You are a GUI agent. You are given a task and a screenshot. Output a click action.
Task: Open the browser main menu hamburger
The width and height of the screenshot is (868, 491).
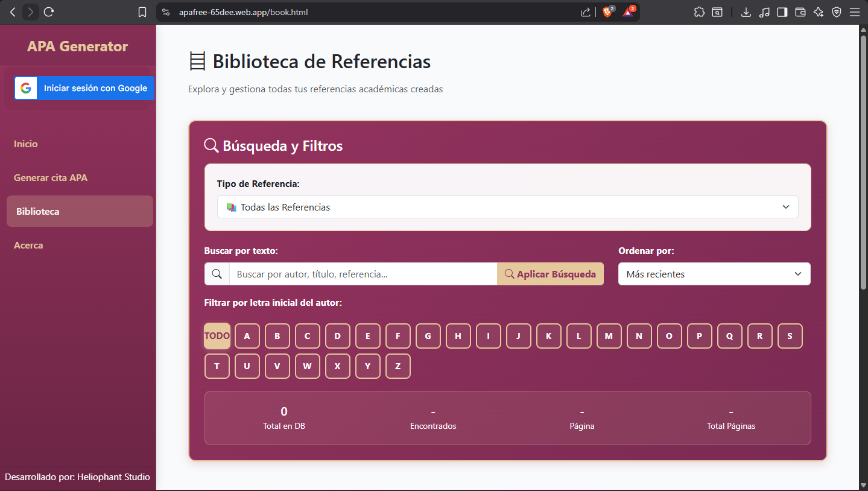[854, 12]
